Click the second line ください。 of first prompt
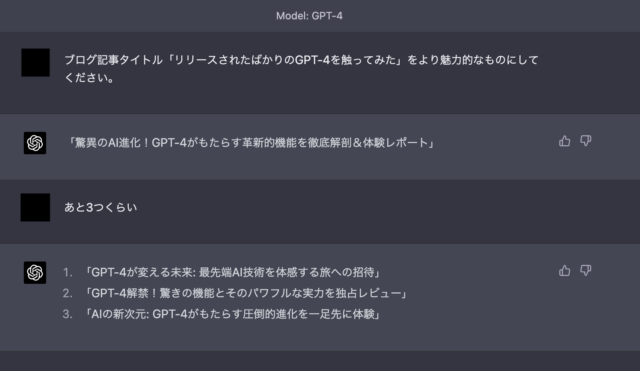The width and height of the screenshot is (640, 371). pyautogui.click(x=89, y=78)
